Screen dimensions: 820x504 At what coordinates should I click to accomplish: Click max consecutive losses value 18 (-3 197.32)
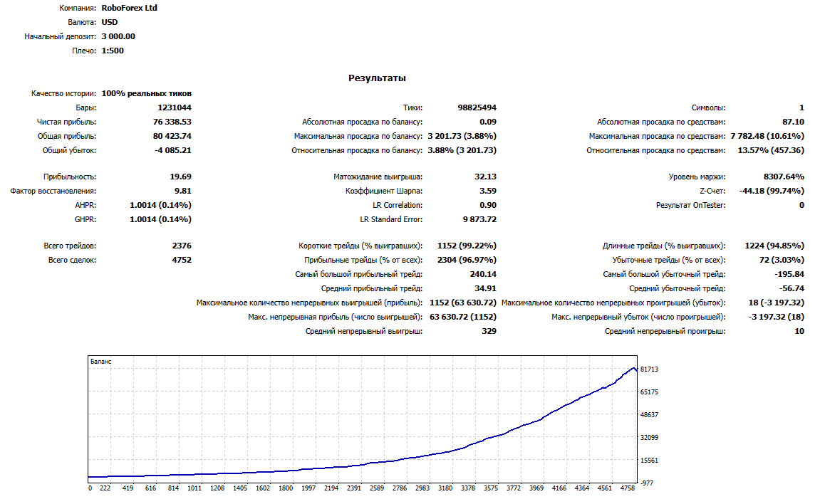[x=776, y=303]
